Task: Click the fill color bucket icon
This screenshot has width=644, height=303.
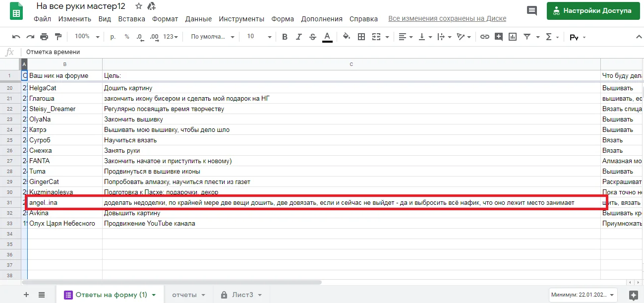Action: click(347, 37)
